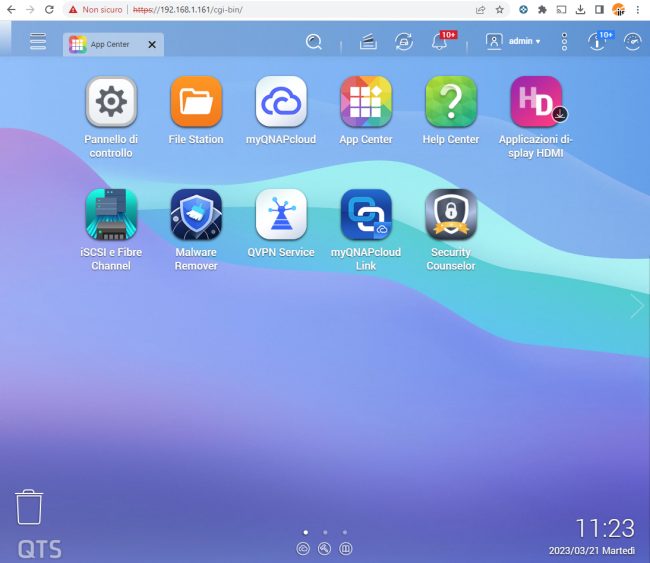Image resolution: width=650 pixels, height=563 pixels.
Task: Open the more options three-dot icon
Action: pyautogui.click(x=564, y=42)
